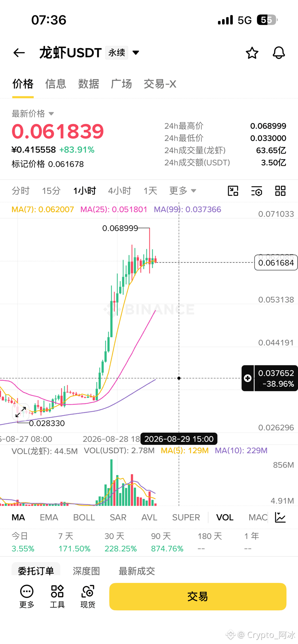Tap the battery status icon
298x644 pixels.
pos(267,20)
